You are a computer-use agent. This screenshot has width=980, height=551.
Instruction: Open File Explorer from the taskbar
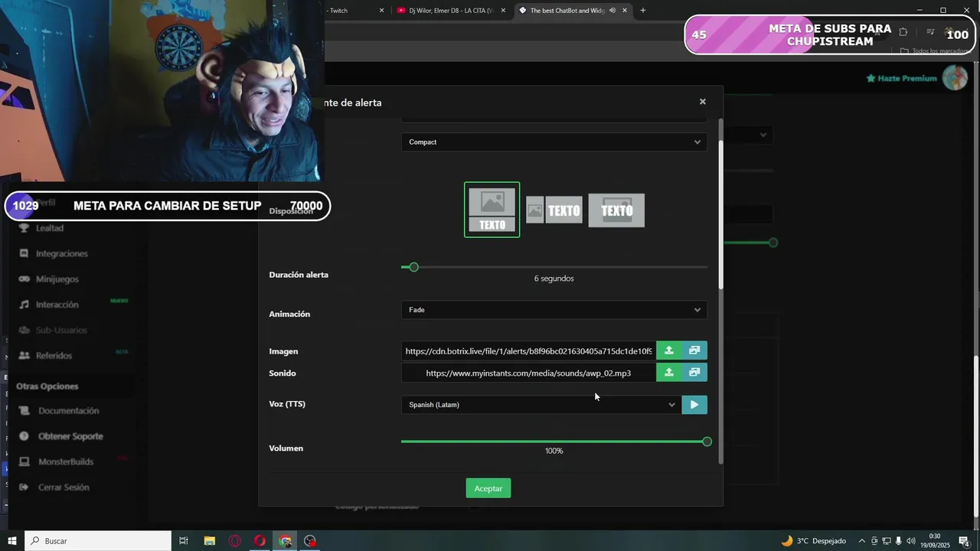[209, 541]
